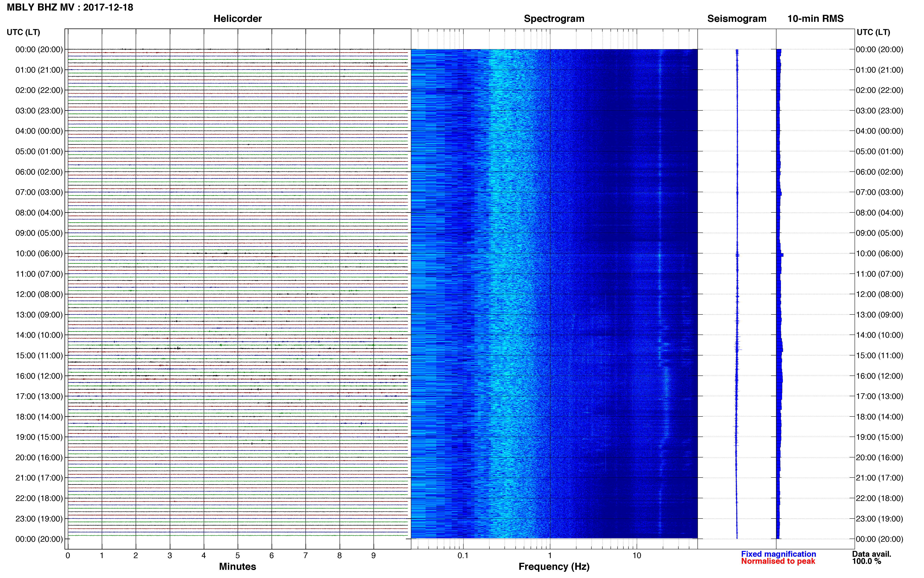Click '05:00 (01:00)' on the left time axis
The height and width of the screenshot is (578, 924).
tap(39, 151)
